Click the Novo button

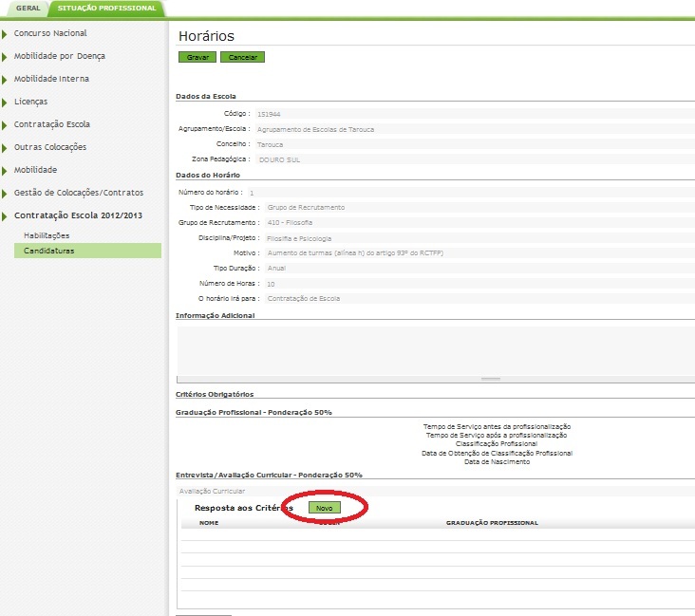(325, 508)
